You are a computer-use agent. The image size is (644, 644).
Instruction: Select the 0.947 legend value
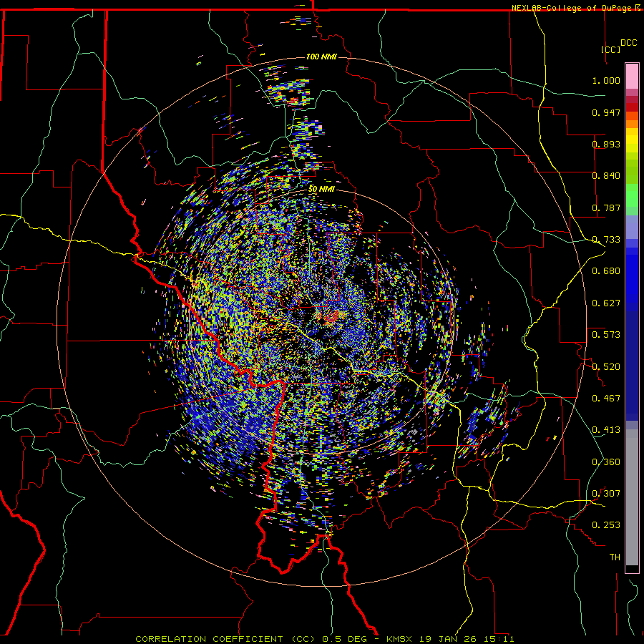tap(606, 112)
